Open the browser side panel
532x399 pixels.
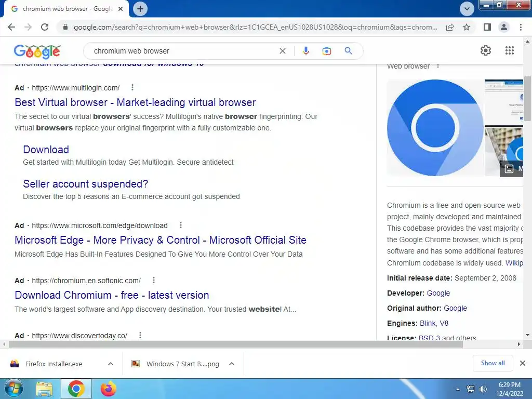pyautogui.click(x=487, y=27)
